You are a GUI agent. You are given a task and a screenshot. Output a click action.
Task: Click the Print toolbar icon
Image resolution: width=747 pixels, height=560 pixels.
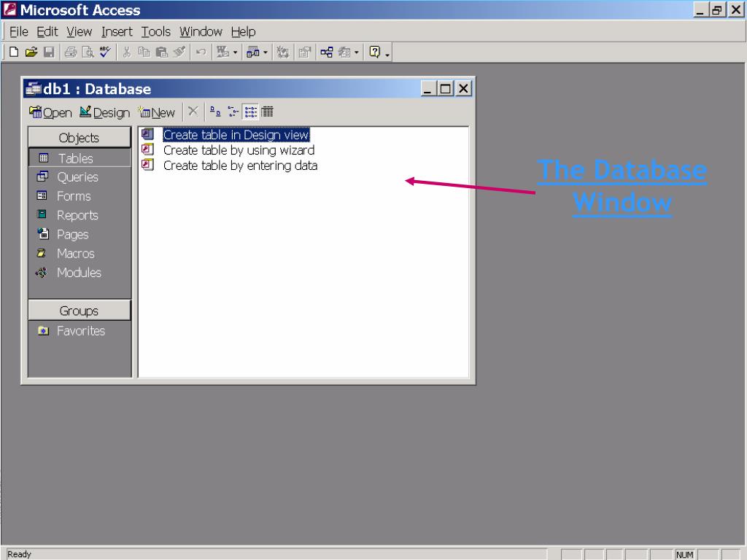coord(71,52)
